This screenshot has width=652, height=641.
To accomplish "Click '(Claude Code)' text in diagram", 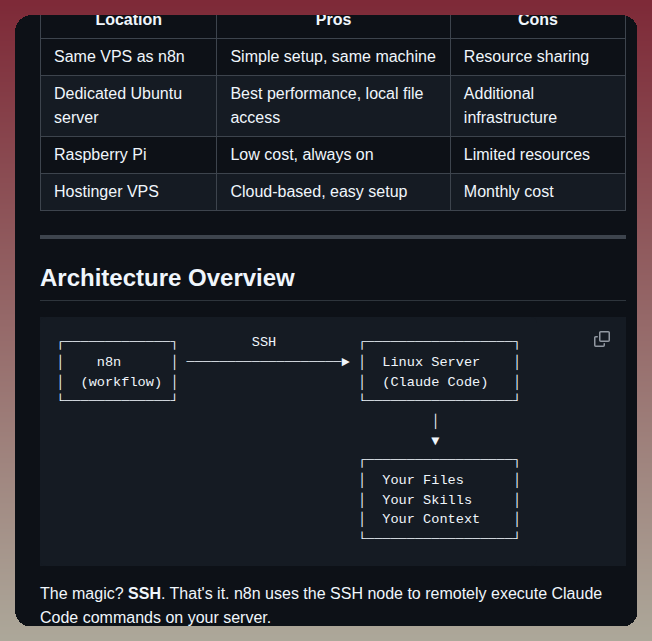I will point(435,382).
